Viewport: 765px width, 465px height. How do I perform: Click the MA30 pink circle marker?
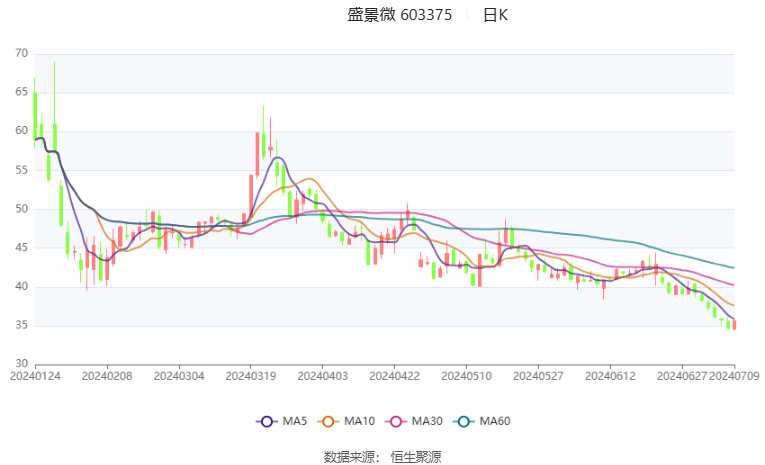[396, 422]
